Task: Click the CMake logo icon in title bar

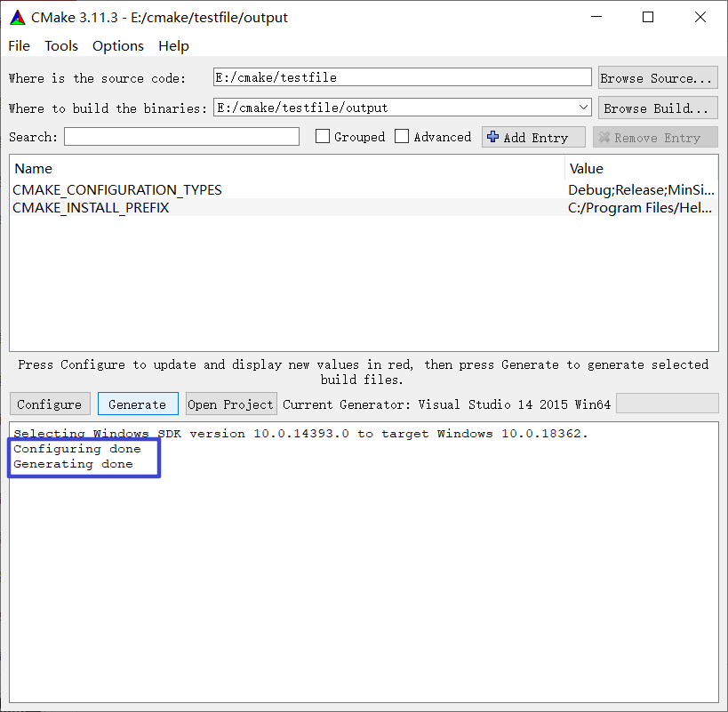Action: pyautogui.click(x=18, y=18)
